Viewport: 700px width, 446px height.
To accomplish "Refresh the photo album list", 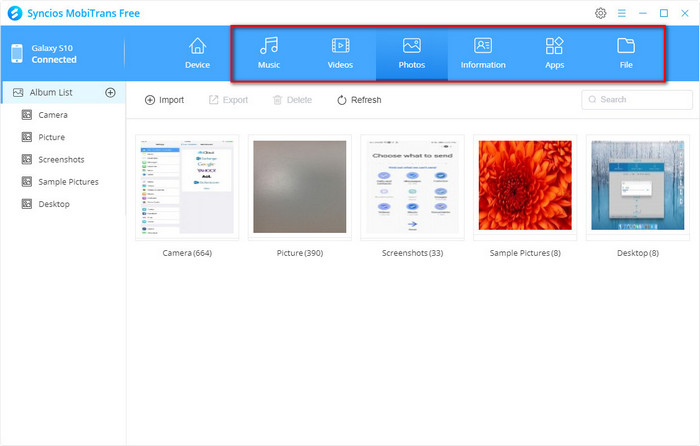I will click(x=359, y=100).
